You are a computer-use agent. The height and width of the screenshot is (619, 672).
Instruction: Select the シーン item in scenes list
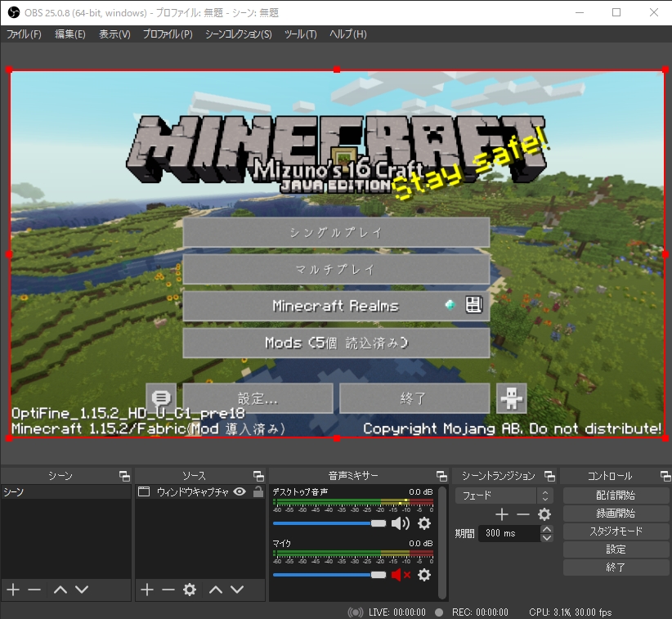point(66,491)
